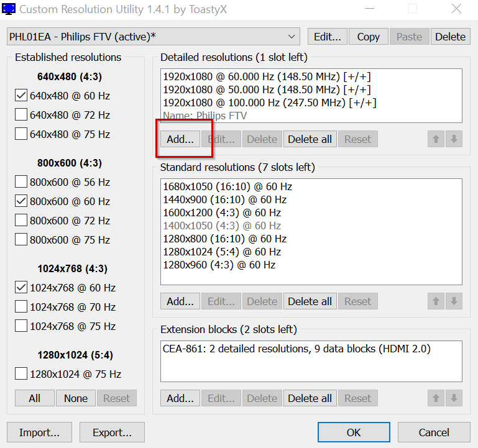Click down arrow in Standard resolutions section

(454, 301)
